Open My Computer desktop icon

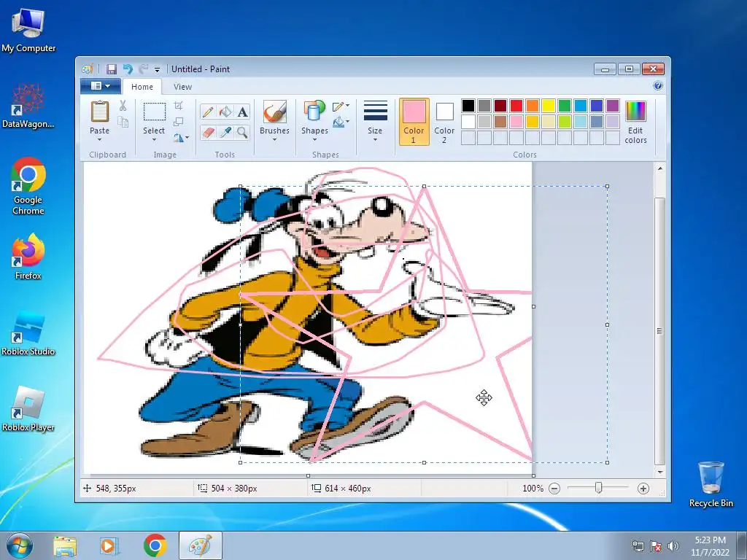28,29
